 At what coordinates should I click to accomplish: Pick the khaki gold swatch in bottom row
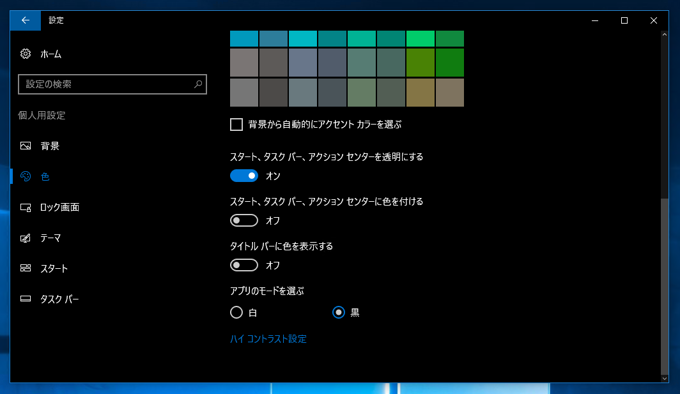tap(420, 92)
